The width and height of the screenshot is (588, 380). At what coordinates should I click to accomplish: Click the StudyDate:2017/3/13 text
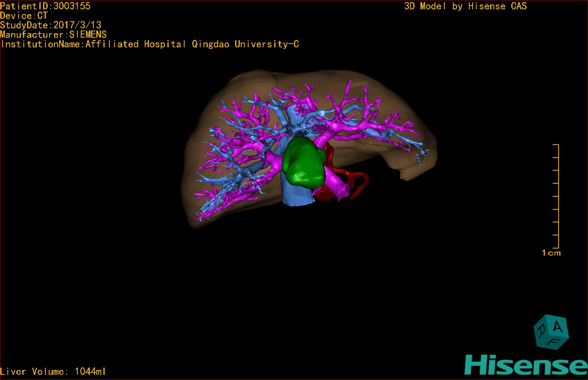(51, 25)
